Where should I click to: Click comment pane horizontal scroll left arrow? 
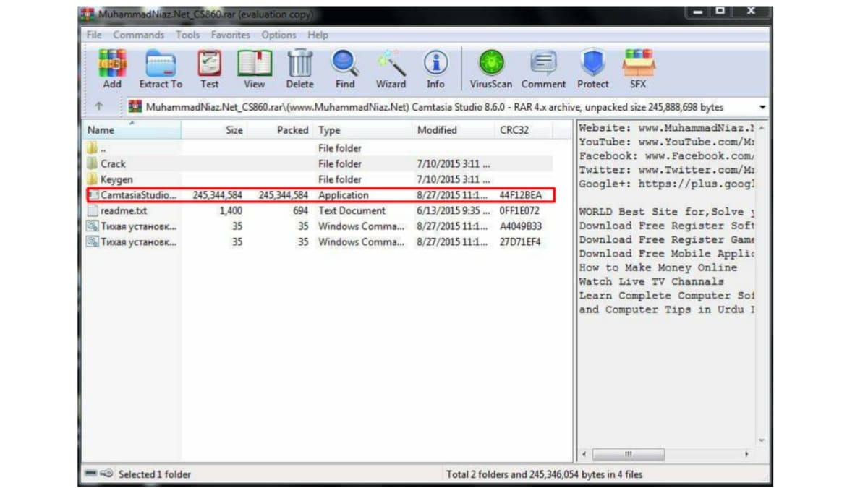586,455
